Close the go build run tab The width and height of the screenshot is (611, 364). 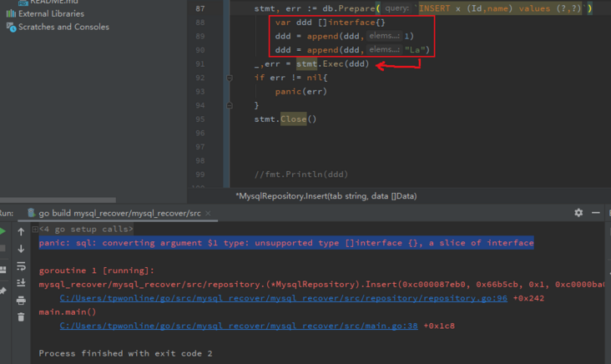click(208, 213)
